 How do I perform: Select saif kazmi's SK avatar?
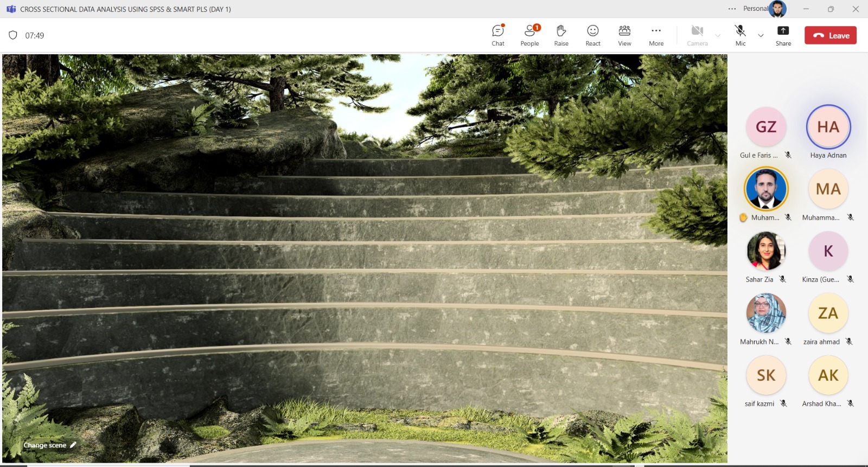[x=766, y=375]
